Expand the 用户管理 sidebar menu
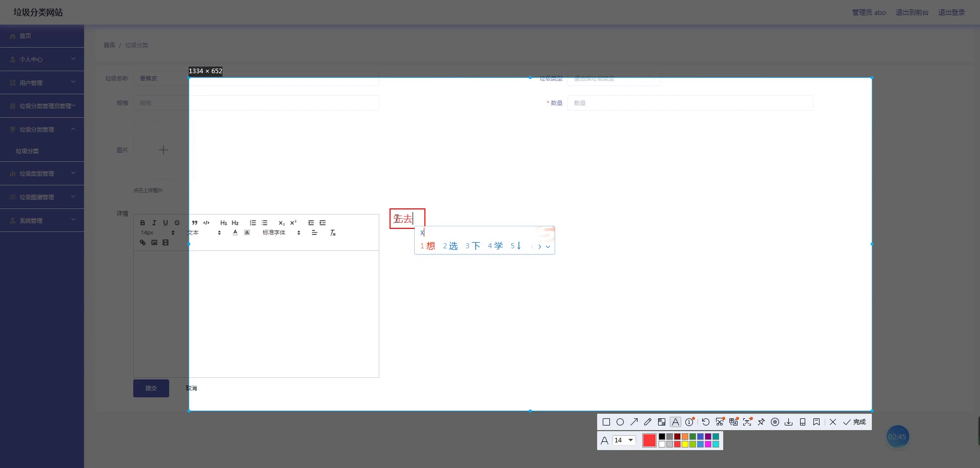The image size is (980, 468). click(x=42, y=82)
